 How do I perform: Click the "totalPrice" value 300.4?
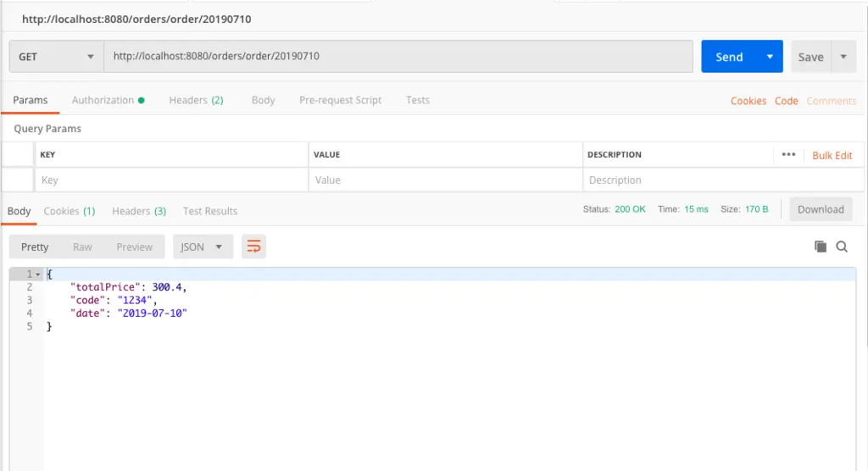[167, 286]
